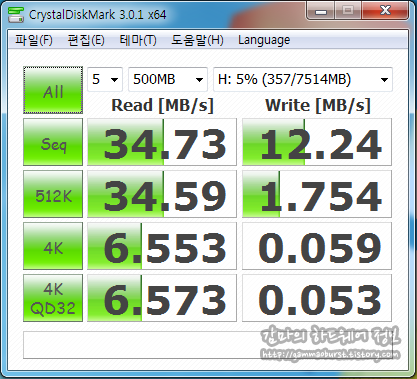Click the comment text field at bottom
Screen dimensions: 417x379
[208, 345]
